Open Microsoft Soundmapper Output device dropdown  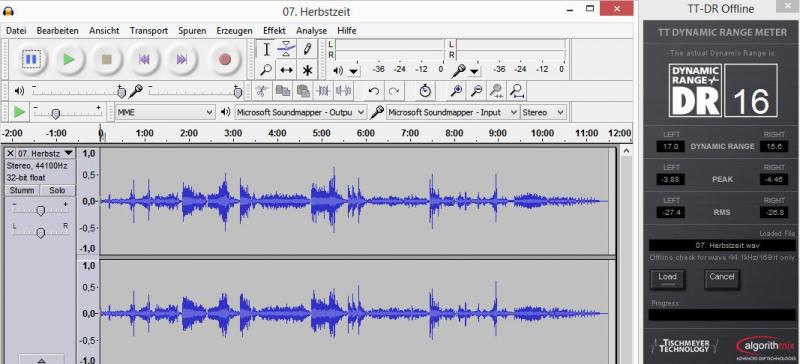[301, 112]
